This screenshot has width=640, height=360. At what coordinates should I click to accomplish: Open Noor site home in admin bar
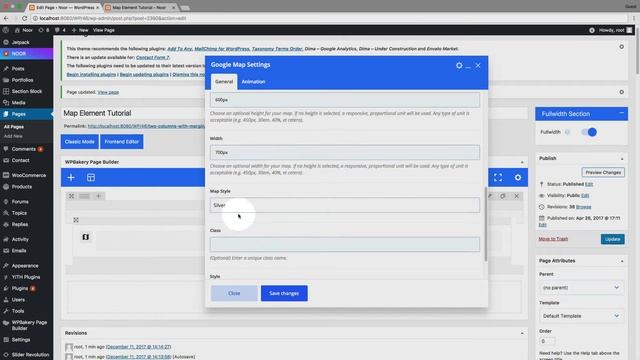coord(24,30)
